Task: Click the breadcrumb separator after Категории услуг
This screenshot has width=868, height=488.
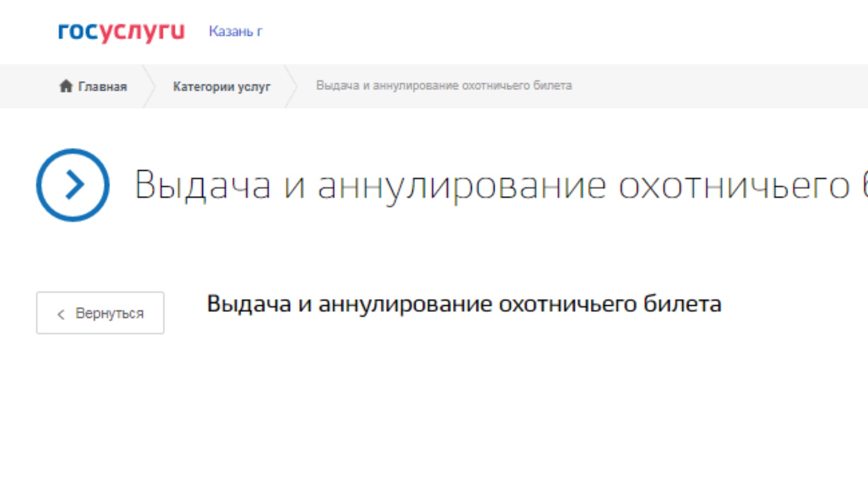Action: (x=291, y=86)
